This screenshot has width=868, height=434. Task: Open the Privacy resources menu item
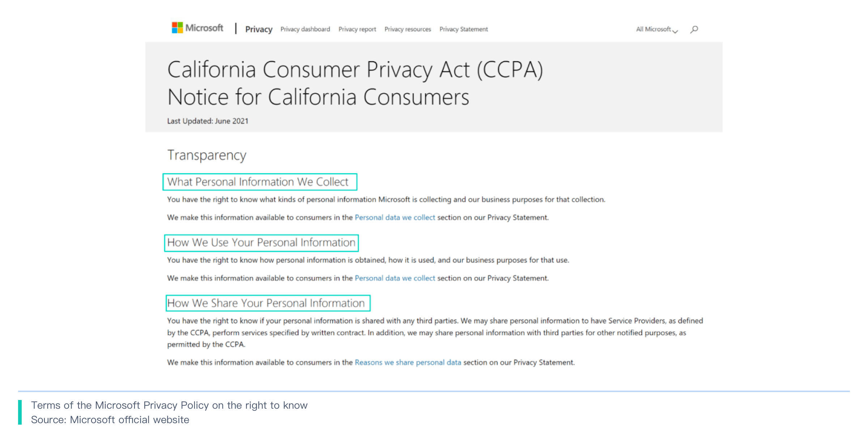(x=408, y=29)
